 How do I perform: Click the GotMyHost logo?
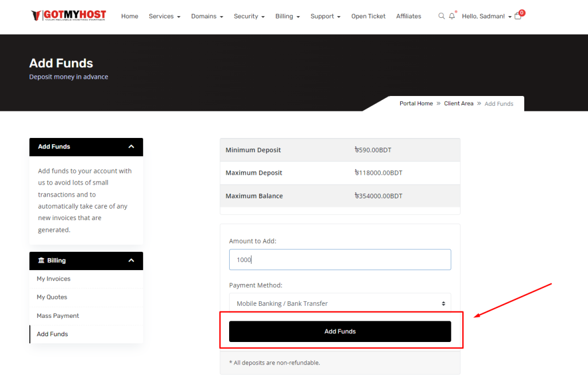(x=68, y=16)
